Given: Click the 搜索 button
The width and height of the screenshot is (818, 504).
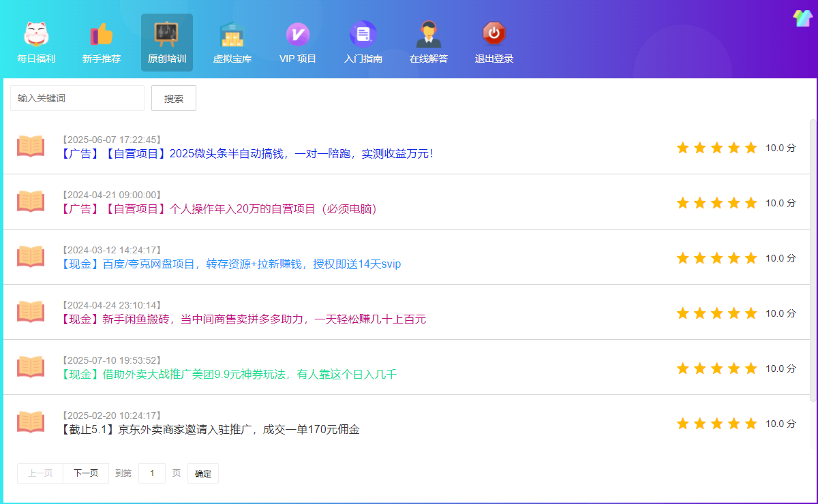Looking at the screenshot, I should click(174, 98).
